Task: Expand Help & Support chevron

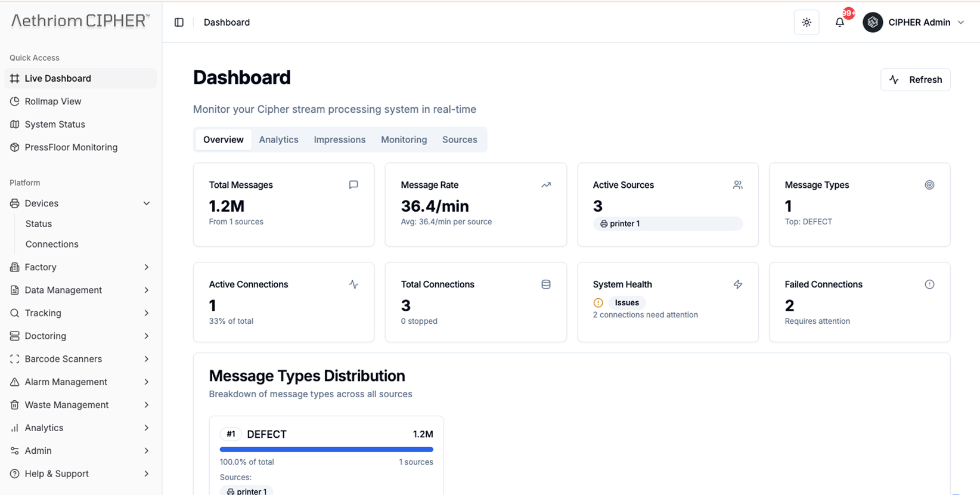Action: [x=147, y=474]
